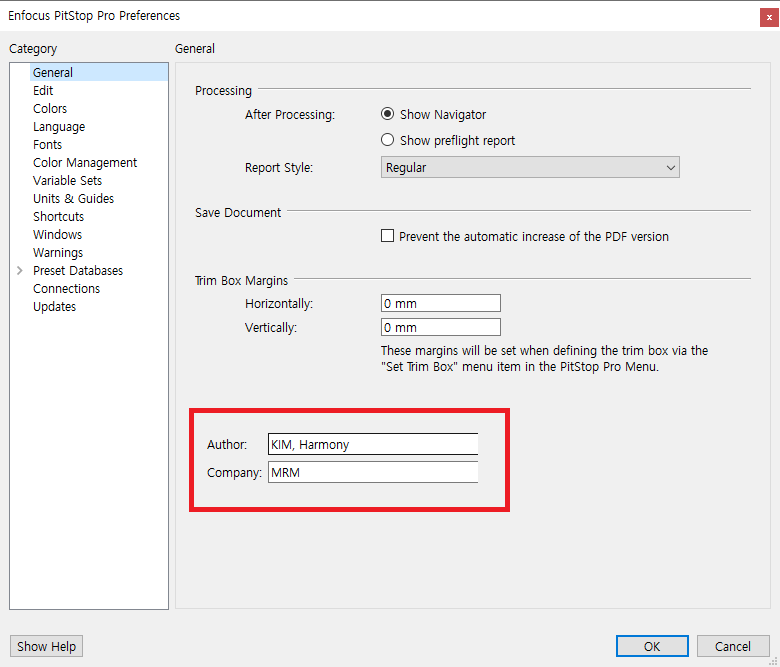
Task: Open the Report Style dropdown
Action: pyautogui.click(x=530, y=168)
